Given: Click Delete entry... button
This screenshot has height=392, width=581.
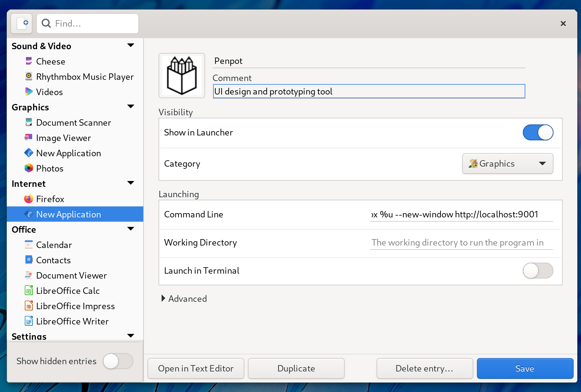Looking at the screenshot, I should point(425,368).
